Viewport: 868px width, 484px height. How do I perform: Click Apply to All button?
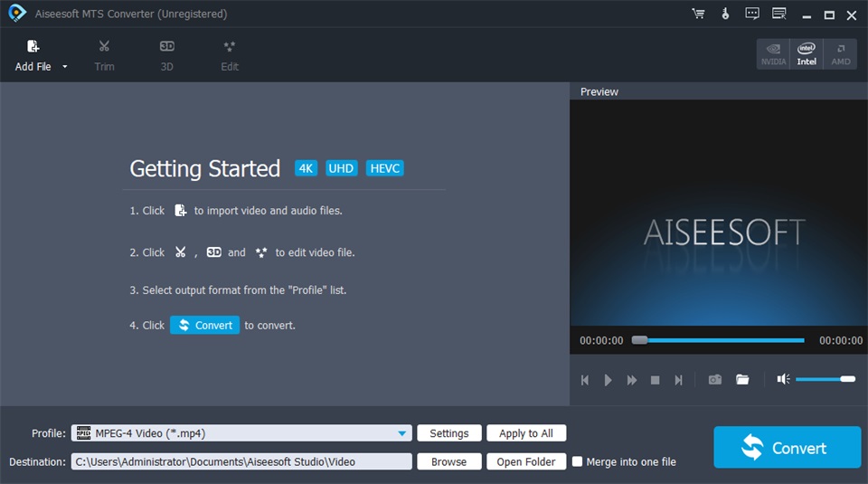point(526,433)
